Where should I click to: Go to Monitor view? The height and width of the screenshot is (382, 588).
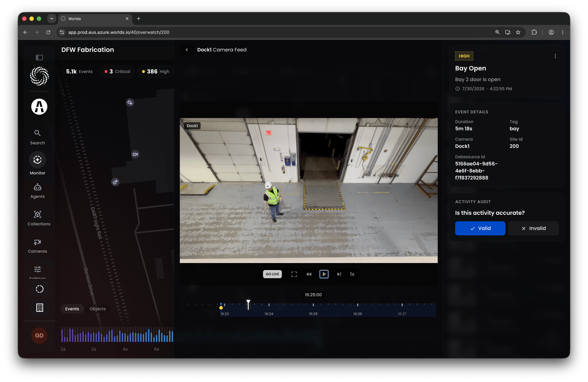[38, 163]
